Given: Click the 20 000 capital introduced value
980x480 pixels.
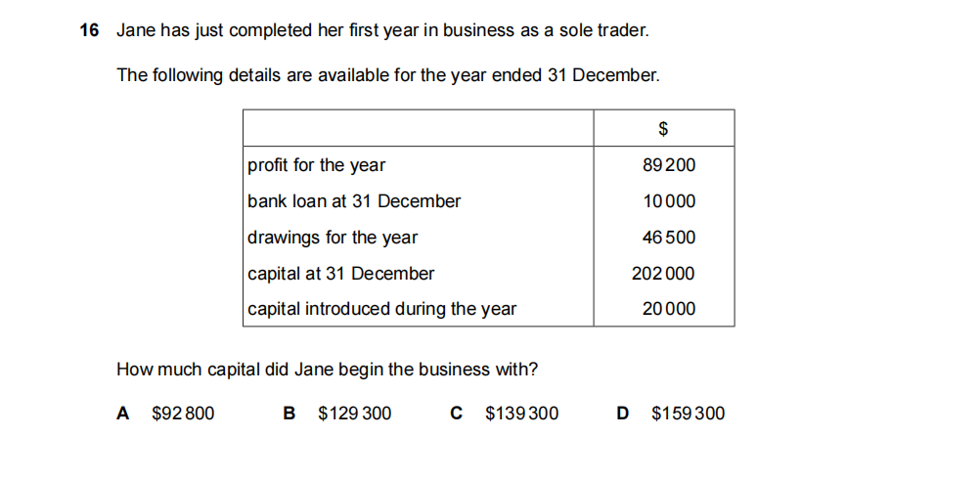Looking at the screenshot, I should [669, 309].
